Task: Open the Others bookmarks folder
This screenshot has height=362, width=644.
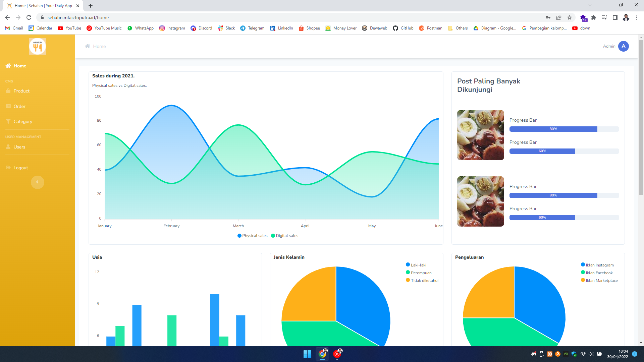Action: (458, 28)
